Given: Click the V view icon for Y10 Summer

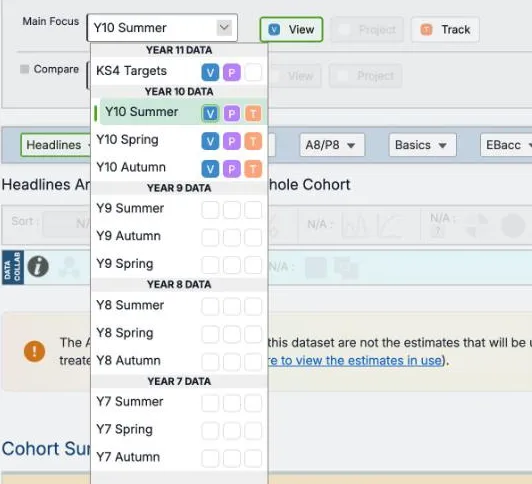Looking at the screenshot, I should [210, 113].
